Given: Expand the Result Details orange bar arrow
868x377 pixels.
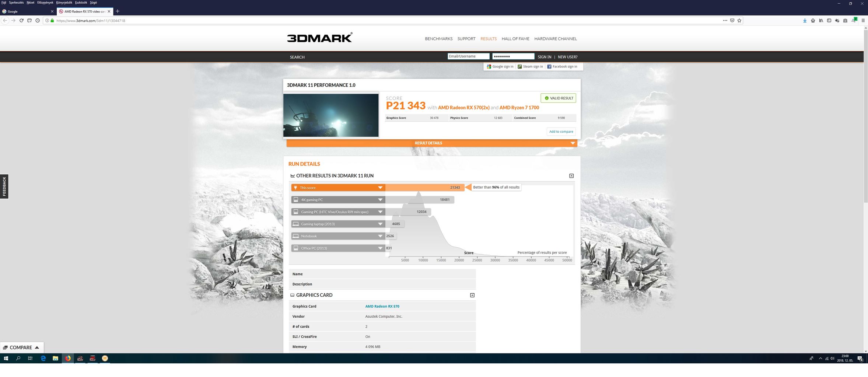Looking at the screenshot, I should coord(573,143).
